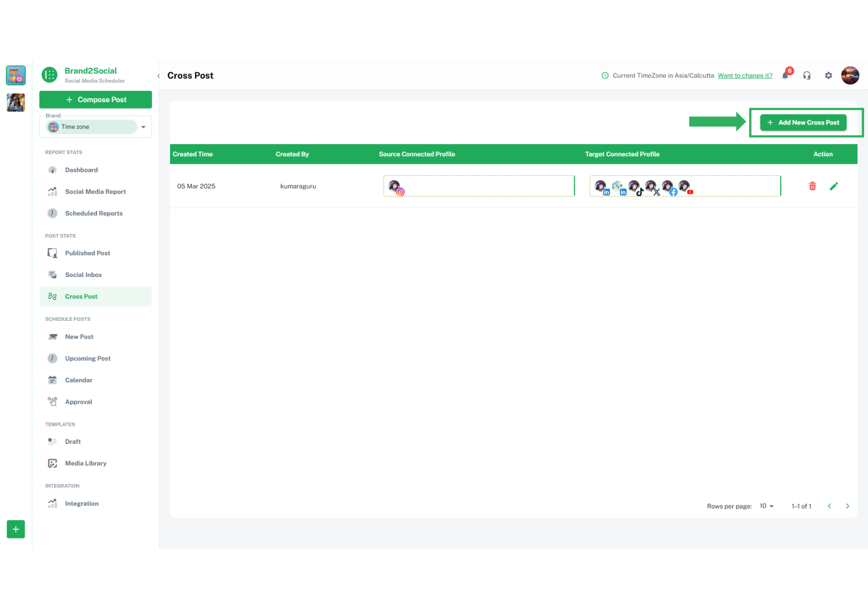Click the Instagram source profile avatar
868x614 pixels.
[395, 186]
